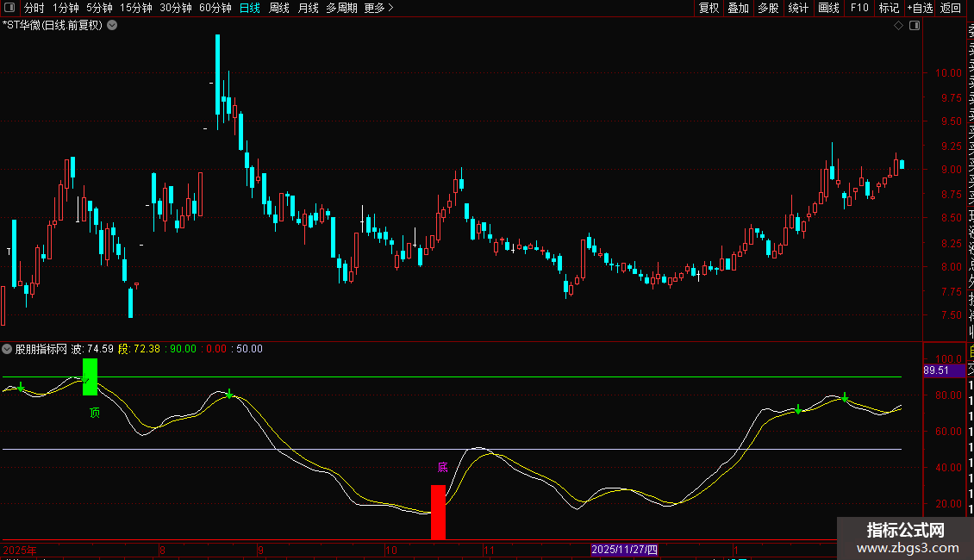The height and width of the screenshot is (560, 974).
Task: Click the 2025年 label on time axis
Action: click(x=20, y=550)
